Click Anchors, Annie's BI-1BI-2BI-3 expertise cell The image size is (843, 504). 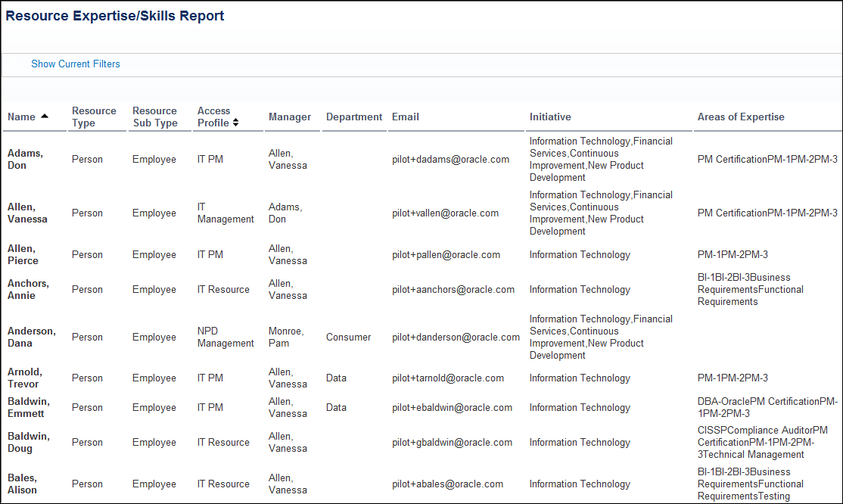coord(751,289)
